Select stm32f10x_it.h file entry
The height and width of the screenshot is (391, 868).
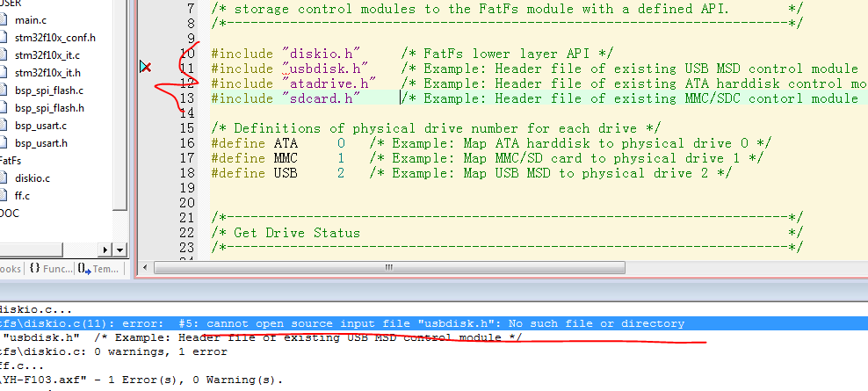(x=47, y=73)
